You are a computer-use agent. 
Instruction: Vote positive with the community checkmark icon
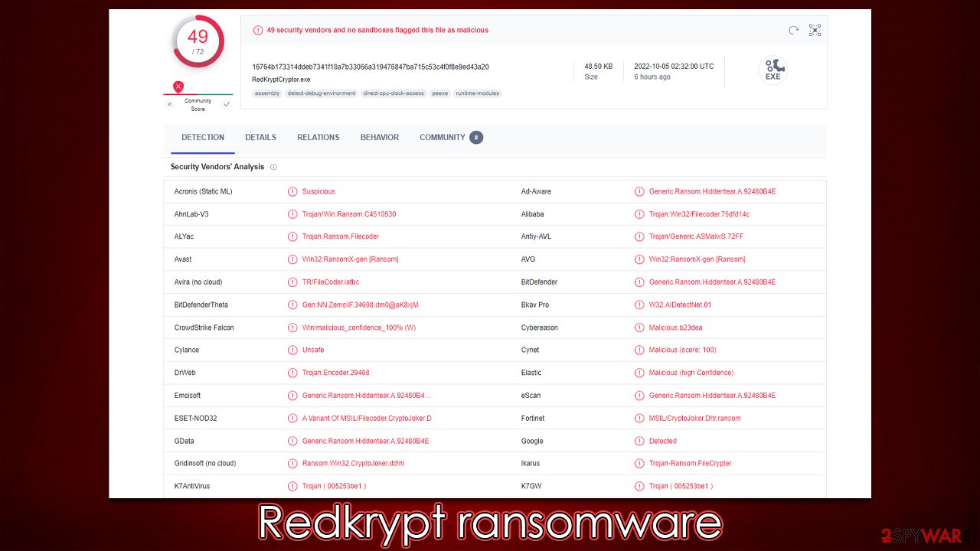tap(227, 104)
